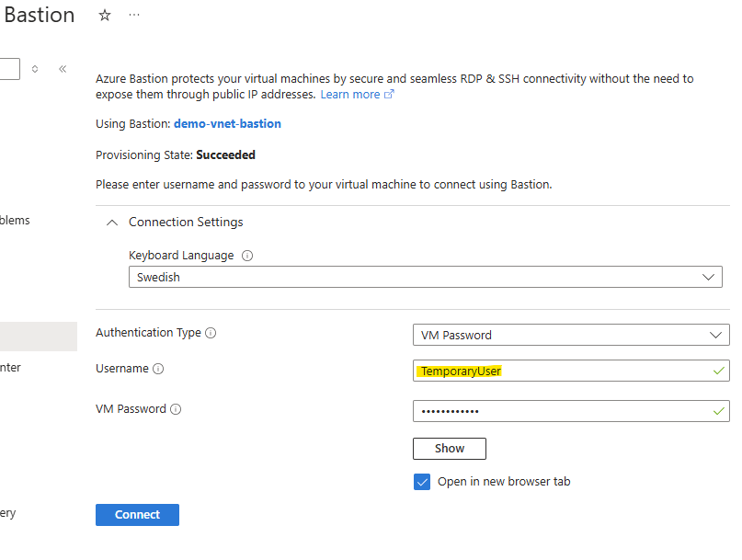Viewport: 742px width, 560px height.
Task: Click the search box in the sidebar
Action: pyautogui.click(x=9, y=69)
